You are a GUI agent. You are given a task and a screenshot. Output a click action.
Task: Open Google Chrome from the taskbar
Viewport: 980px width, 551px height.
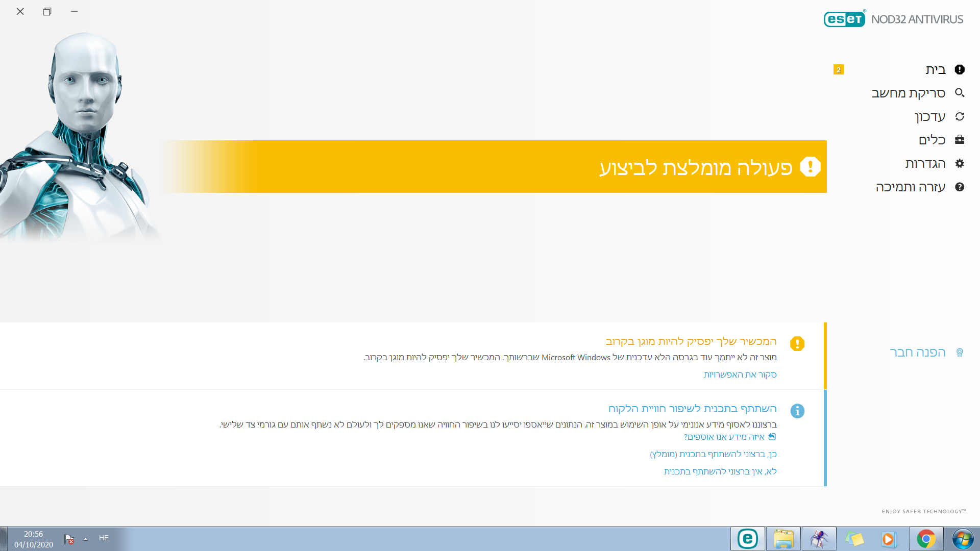click(926, 539)
